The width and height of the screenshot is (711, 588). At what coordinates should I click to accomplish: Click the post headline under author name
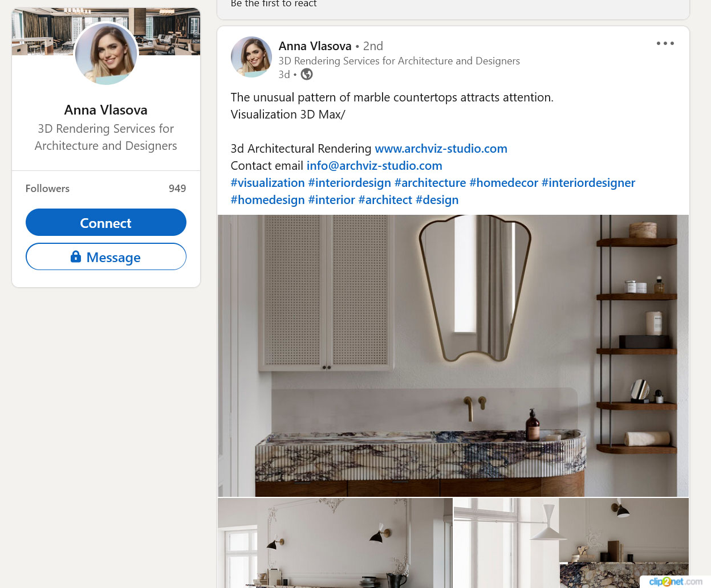[x=399, y=61]
